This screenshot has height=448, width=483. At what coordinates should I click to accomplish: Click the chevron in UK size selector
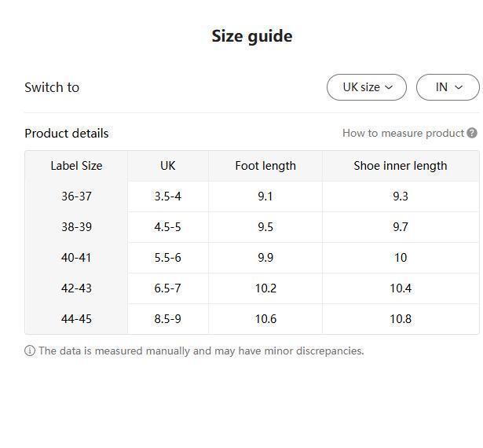pyautogui.click(x=389, y=87)
